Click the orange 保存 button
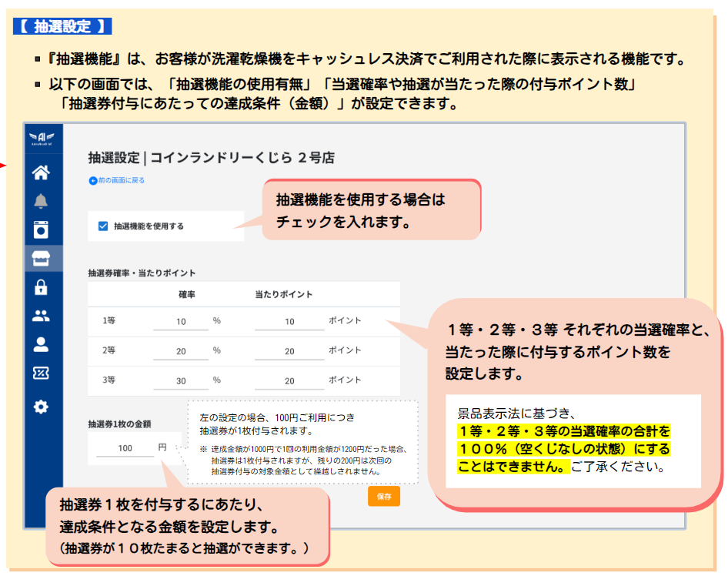 point(384,497)
